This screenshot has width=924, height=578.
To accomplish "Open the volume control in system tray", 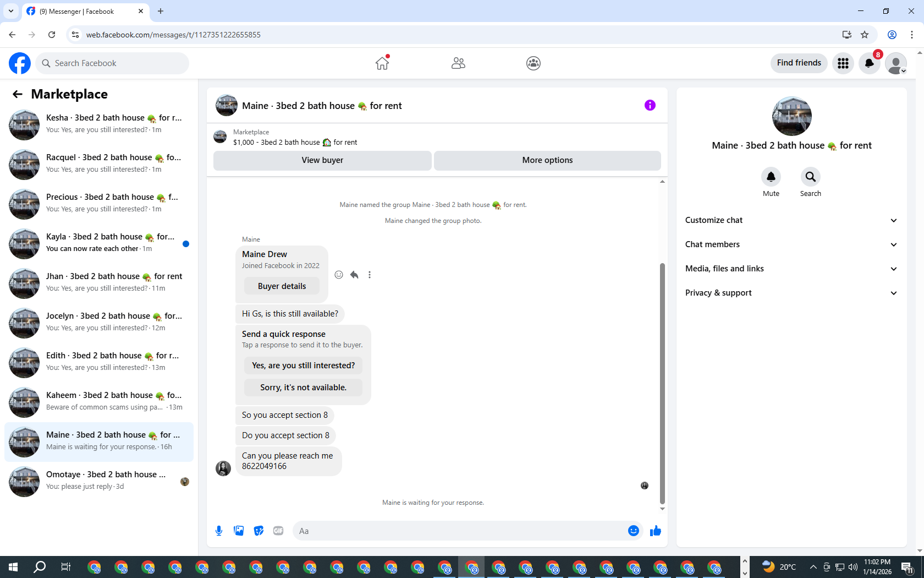I will [853, 567].
